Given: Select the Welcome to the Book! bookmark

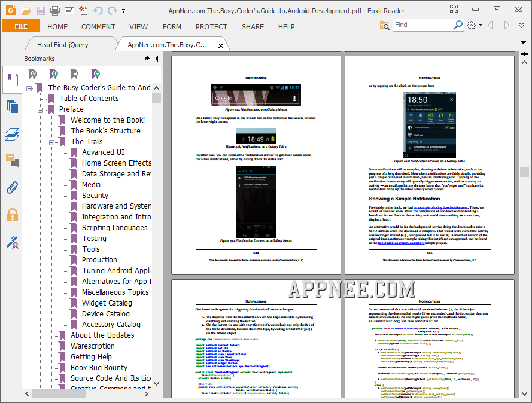Looking at the screenshot, I should (108, 120).
